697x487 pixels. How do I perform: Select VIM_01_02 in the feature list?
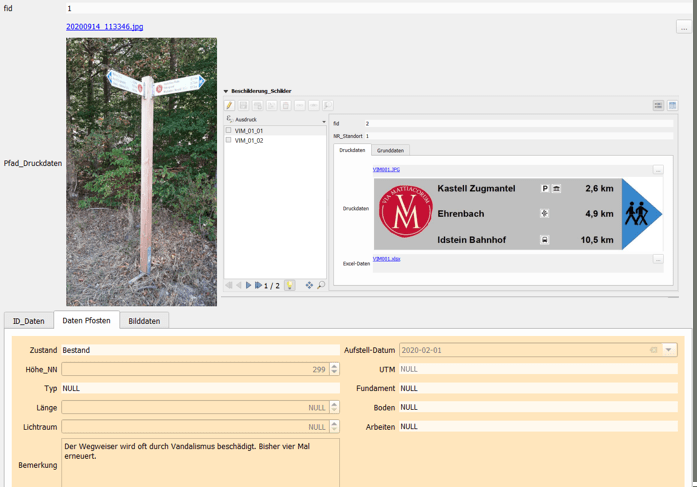(x=249, y=140)
